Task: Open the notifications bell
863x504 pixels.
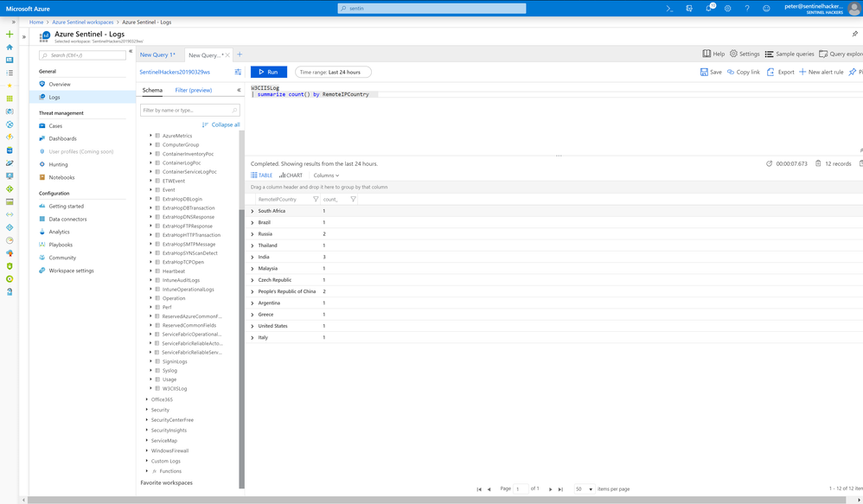Action: point(709,9)
